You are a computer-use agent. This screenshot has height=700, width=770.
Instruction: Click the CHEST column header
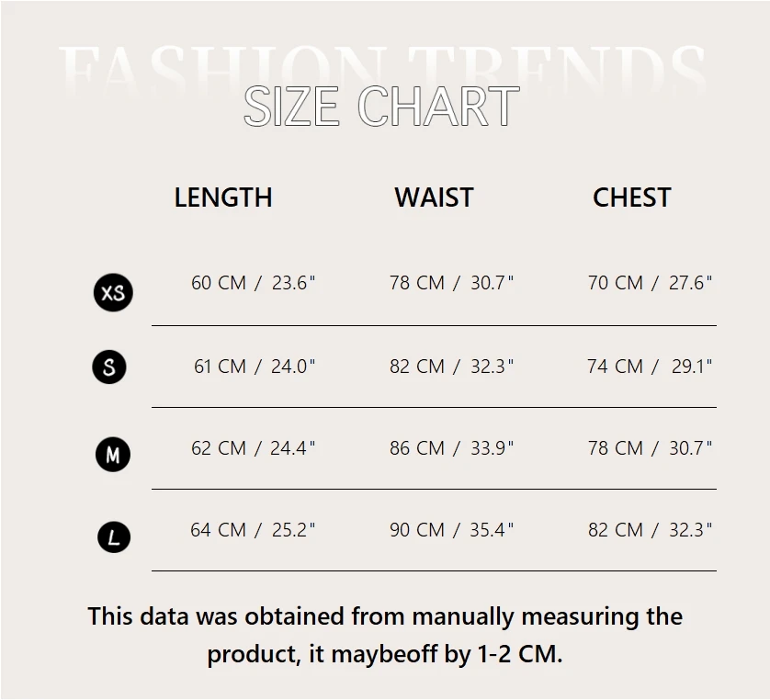631,198
